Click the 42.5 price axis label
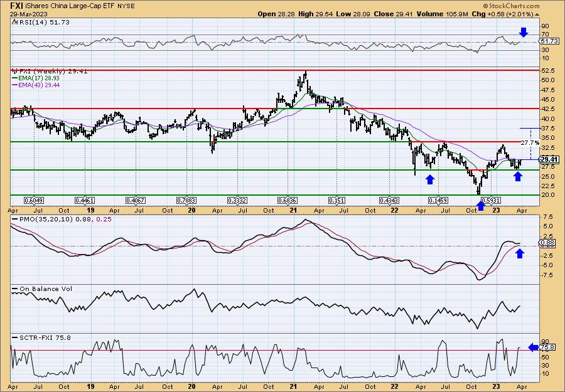 (547, 109)
